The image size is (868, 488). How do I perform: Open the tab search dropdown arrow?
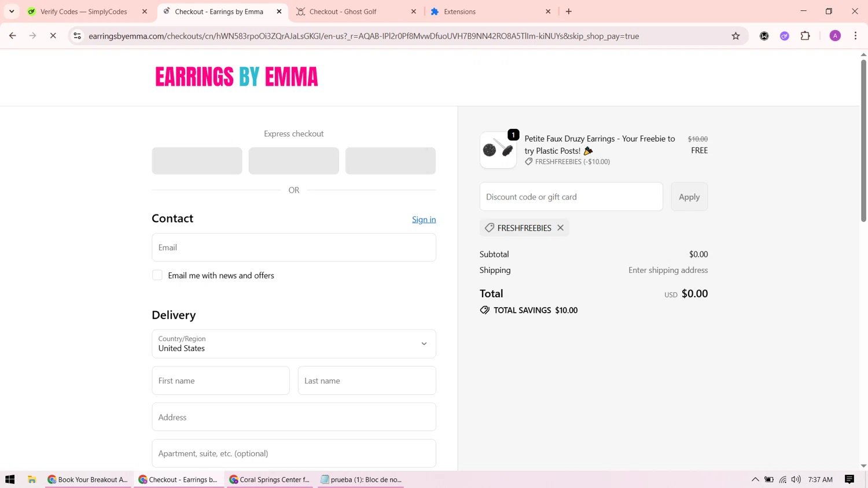[x=12, y=12]
